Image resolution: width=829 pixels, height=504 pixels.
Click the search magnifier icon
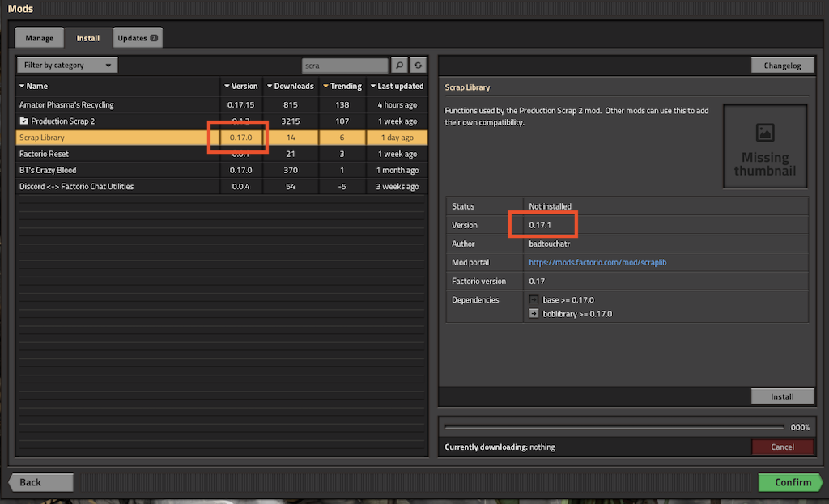click(399, 66)
